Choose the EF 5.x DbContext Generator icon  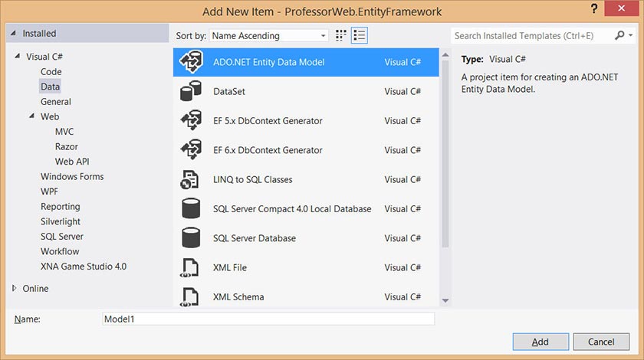[x=190, y=121]
